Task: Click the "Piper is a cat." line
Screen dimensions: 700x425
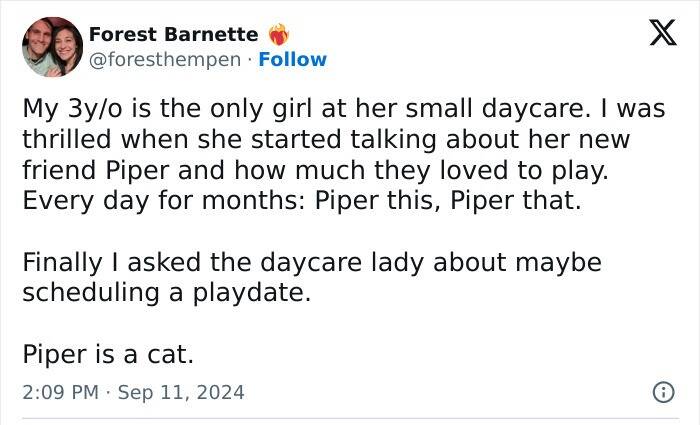Action: click(107, 354)
